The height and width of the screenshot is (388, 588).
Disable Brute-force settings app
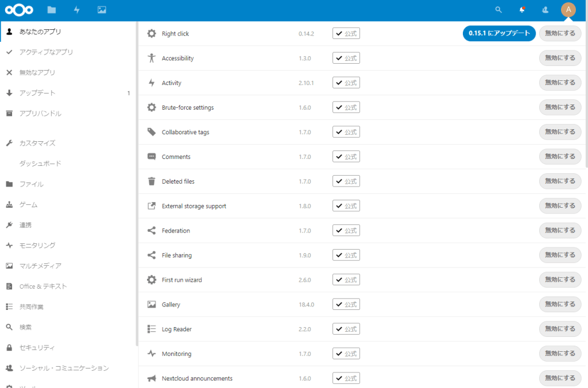coord(560,107)
